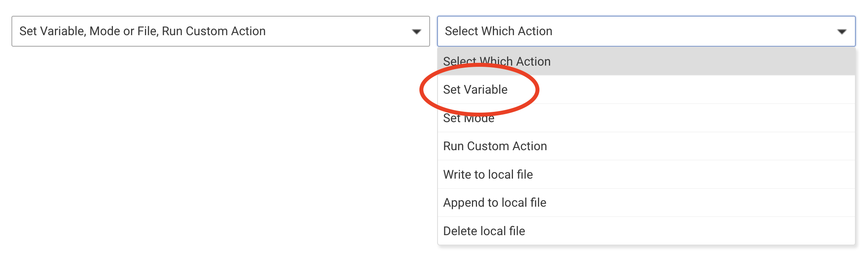Click the red-circled Set Variable entry
The height and width of the screenshot is (264, 868).
point(646,90)
